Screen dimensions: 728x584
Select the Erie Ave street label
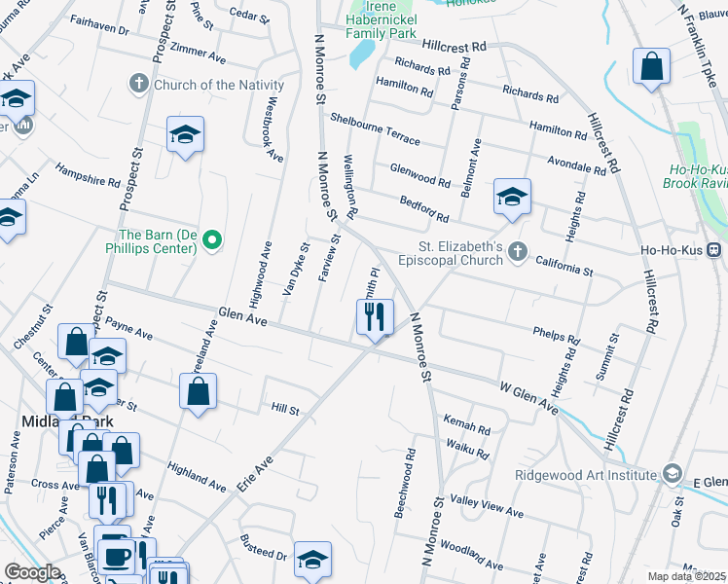click(x=255, y=474)
